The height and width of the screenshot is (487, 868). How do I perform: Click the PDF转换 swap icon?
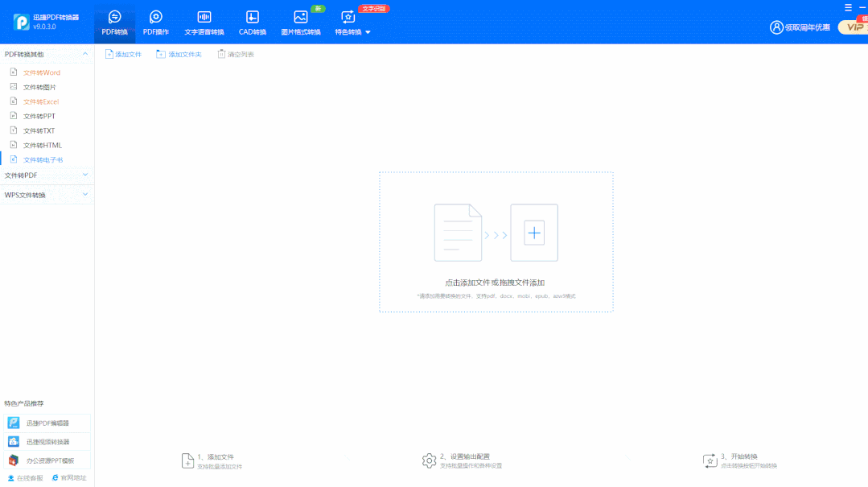click(x=114, y=17)
